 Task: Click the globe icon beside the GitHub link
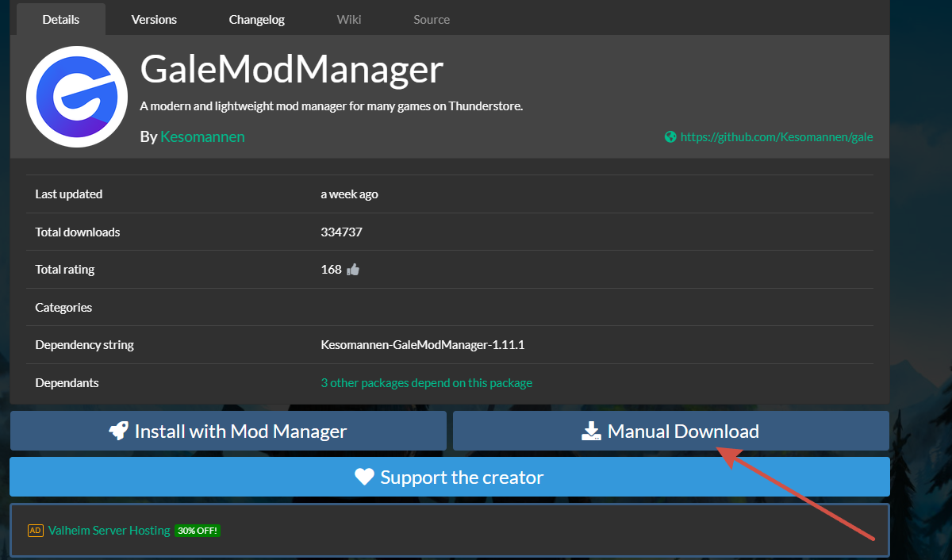click(x=670, y=136)
